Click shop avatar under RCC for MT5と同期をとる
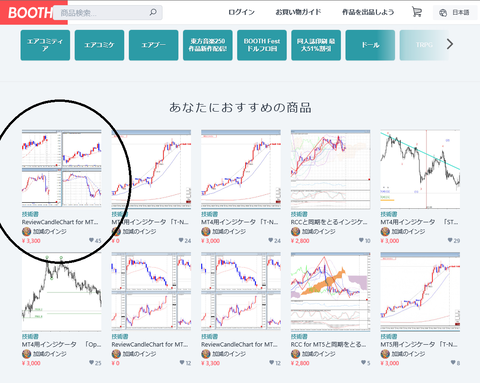Viewport: 480px width, 383px height. click(295, 354)
